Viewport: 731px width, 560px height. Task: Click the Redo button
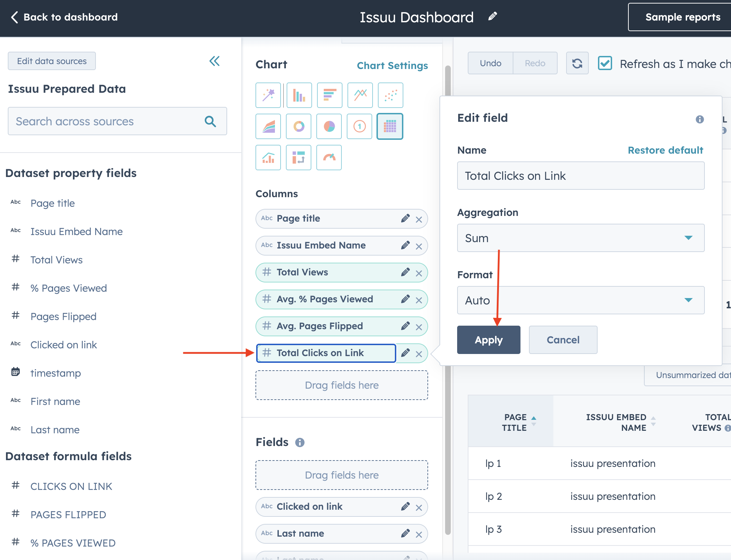535,63
